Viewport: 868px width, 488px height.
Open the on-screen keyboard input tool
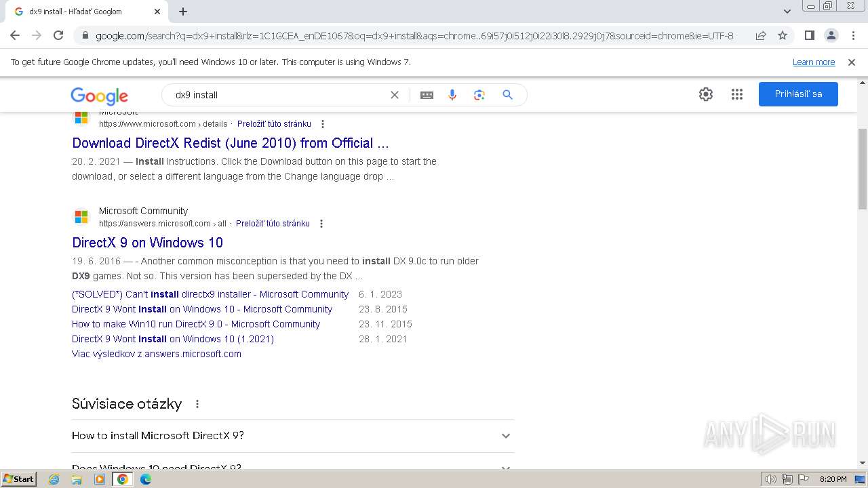pos(427,95)
